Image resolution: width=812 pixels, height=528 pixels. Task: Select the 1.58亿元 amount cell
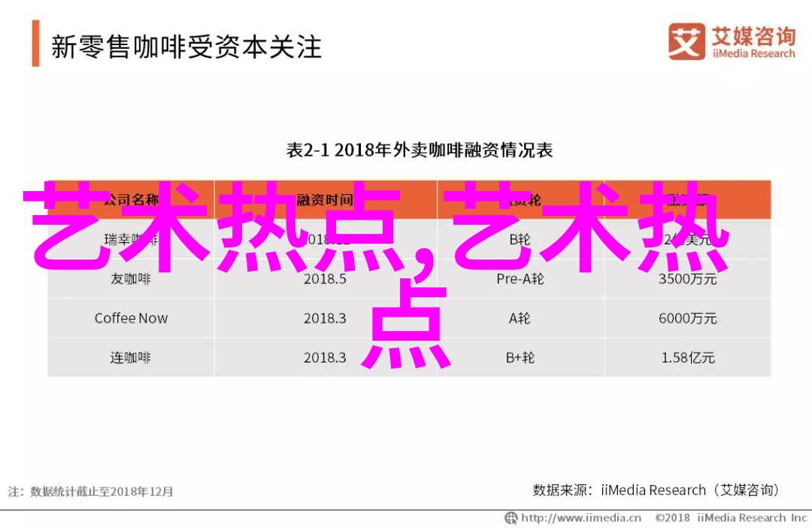point(688,357)
